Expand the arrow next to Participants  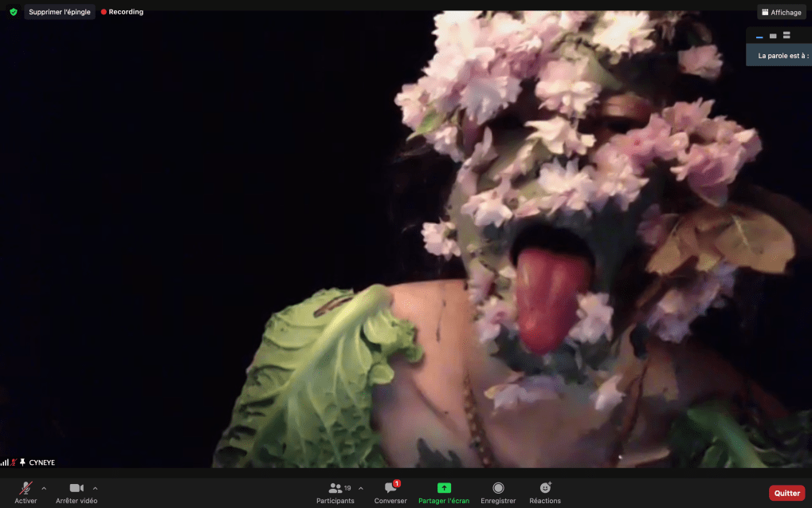pos(361,488)
